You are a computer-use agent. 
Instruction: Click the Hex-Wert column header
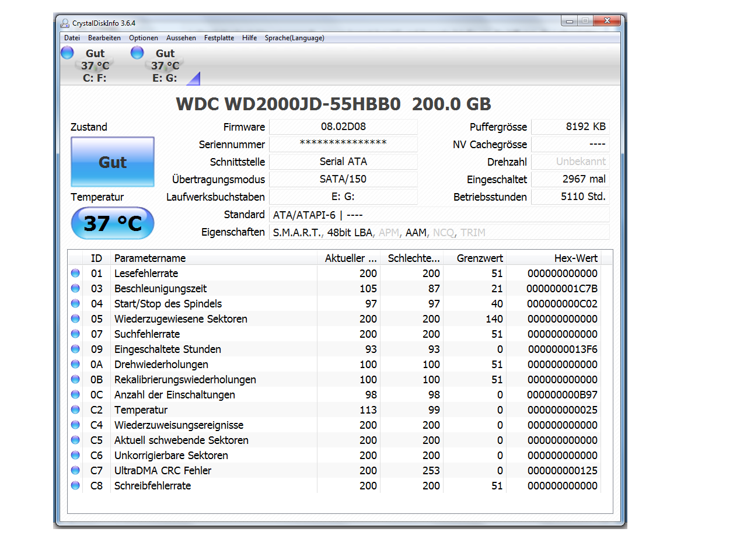[554, 258]
